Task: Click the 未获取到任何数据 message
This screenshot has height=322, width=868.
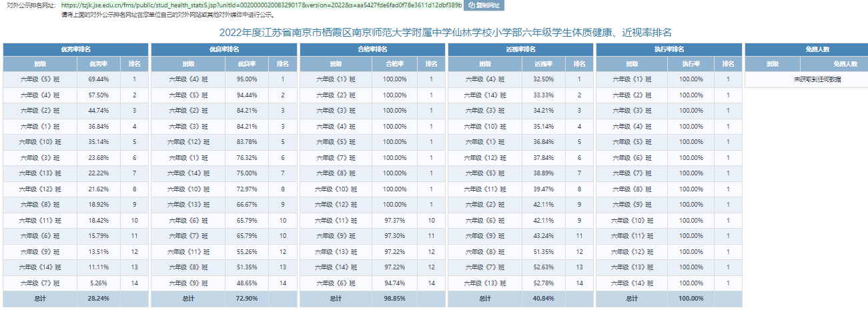Action: pos(817,79)
